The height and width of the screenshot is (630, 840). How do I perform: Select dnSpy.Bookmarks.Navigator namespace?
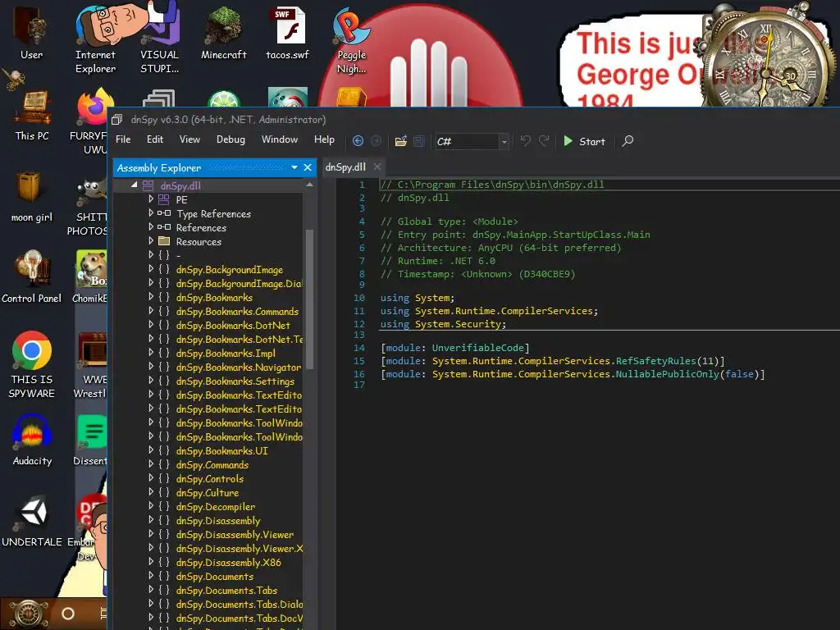click(x=239, y=367)
